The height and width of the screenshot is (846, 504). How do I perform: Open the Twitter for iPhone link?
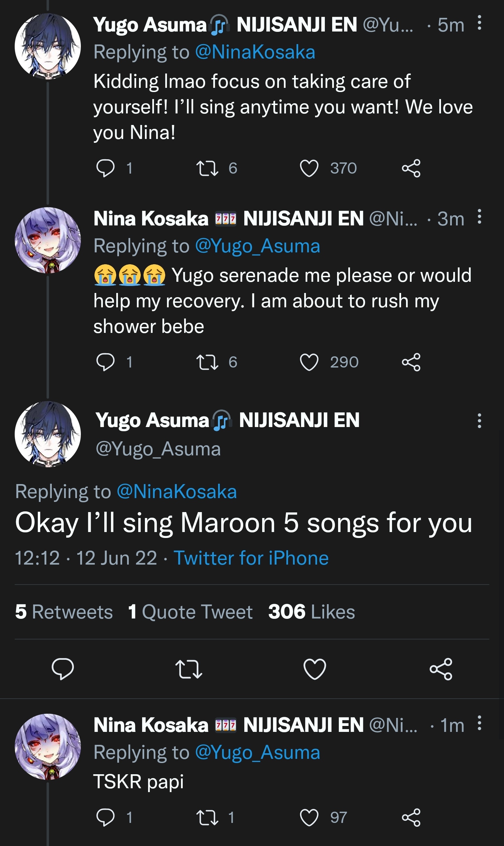251,558
